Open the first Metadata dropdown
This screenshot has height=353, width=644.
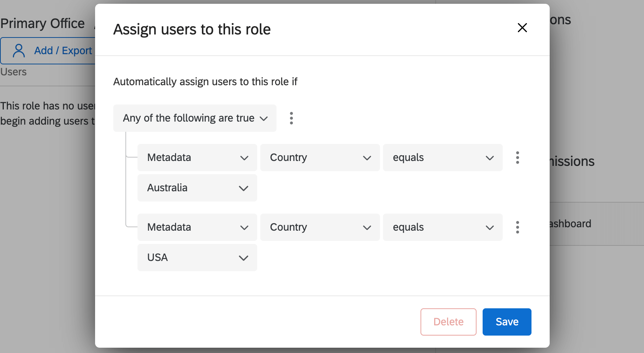[x=197, y=158]
